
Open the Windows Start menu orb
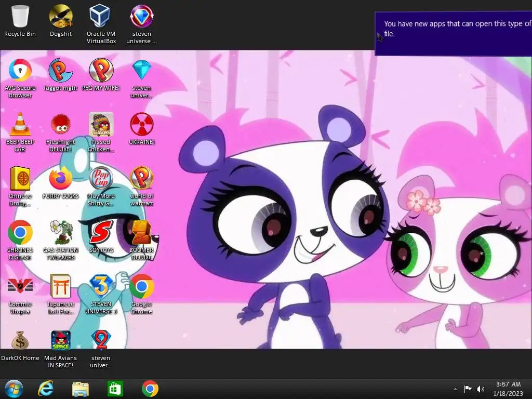click(14, 389)
